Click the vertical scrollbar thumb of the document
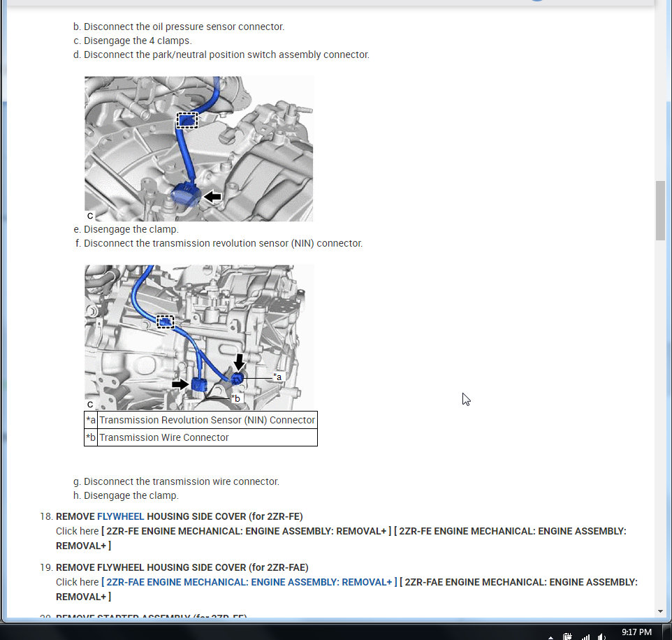The width and height of the screenshot is (672, 640). (x=660, y=210)
